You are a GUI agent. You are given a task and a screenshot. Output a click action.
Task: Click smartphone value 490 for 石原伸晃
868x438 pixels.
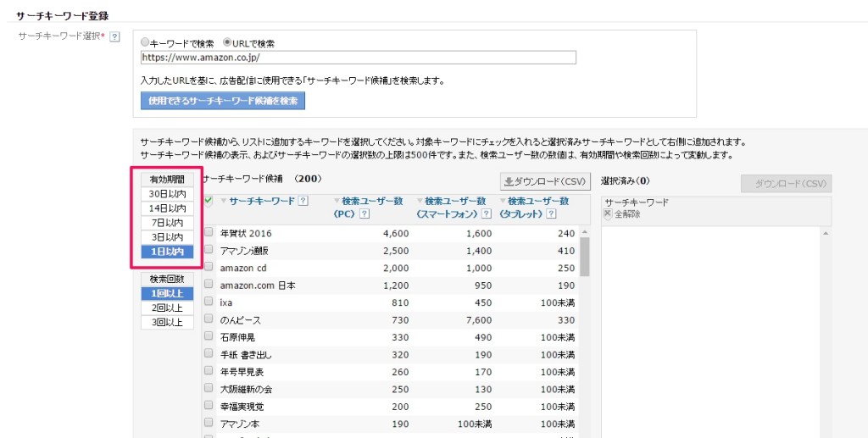click(482, 337)
